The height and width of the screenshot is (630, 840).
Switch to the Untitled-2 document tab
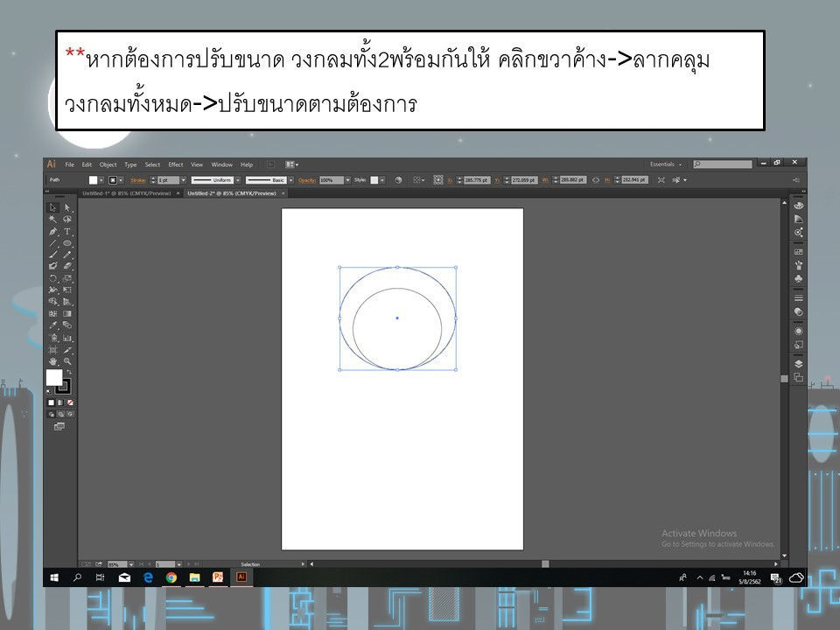[231, 193]
